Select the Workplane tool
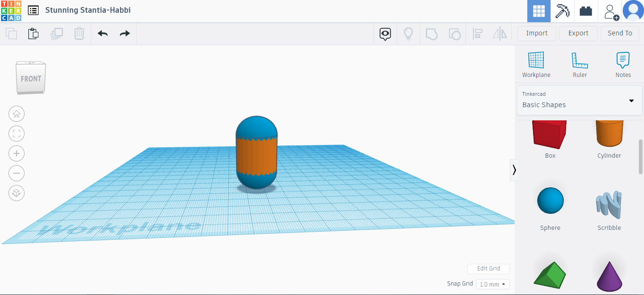 coord(536,65)
